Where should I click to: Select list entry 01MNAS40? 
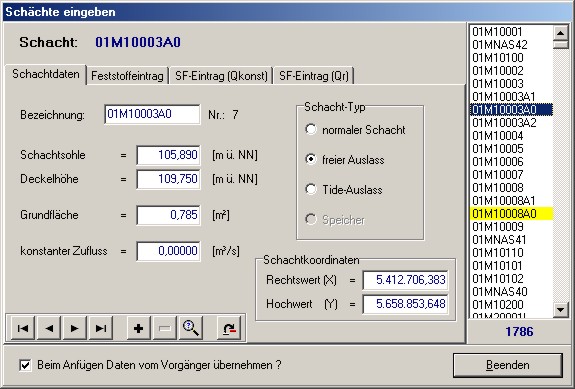point(511,292)
